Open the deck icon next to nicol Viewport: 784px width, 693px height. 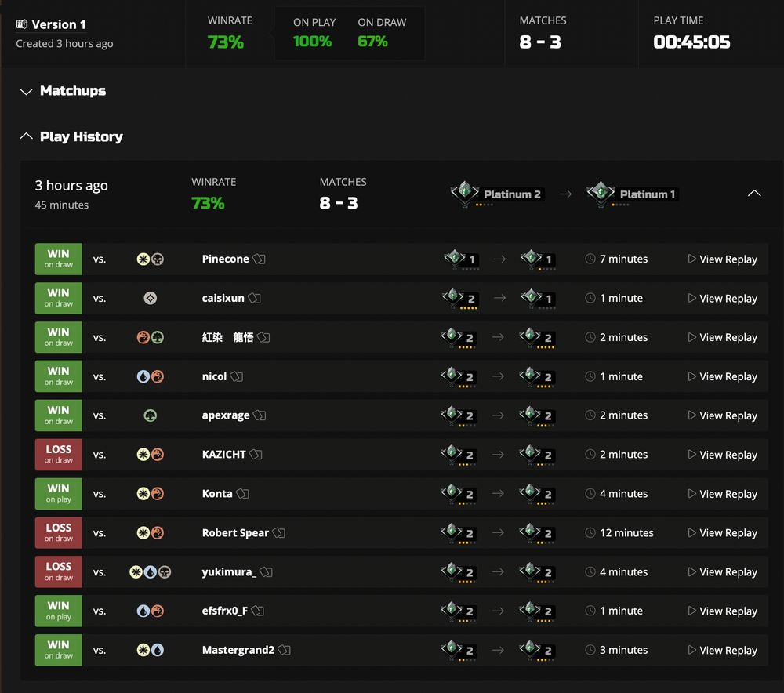(237, 376)
